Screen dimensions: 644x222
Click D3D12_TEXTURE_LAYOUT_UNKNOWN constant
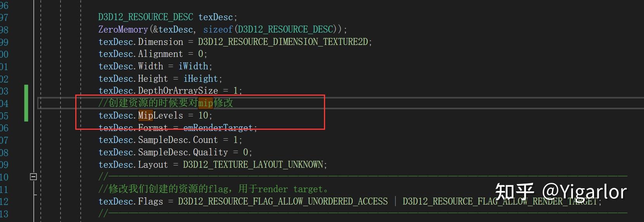(254, 165)
